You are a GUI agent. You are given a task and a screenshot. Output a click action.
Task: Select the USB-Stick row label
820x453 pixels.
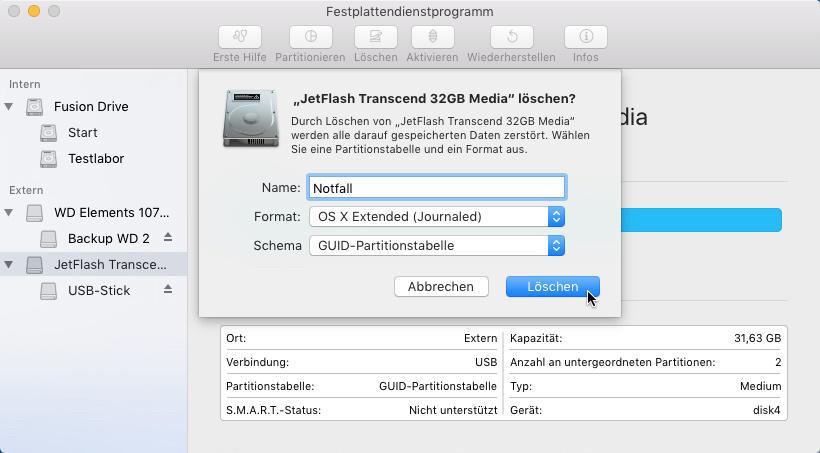click(99, 291)
